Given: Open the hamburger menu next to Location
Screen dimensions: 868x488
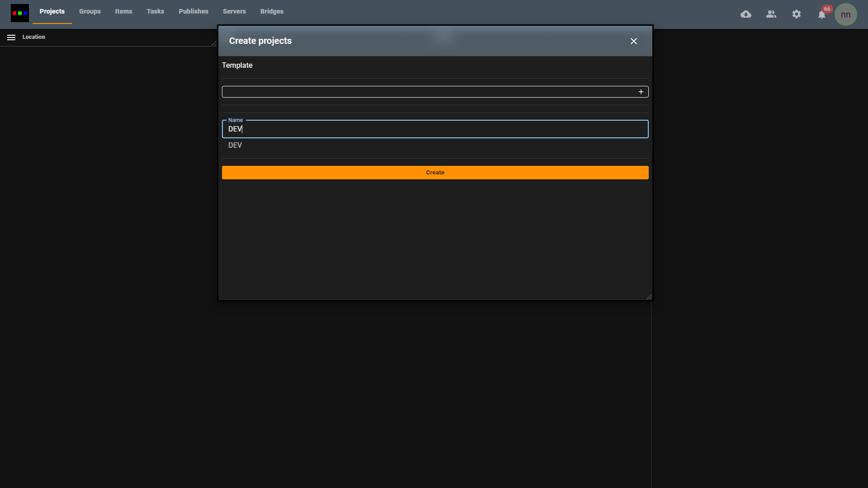Looking at the screenshot, I should click(x=11, y=37).
